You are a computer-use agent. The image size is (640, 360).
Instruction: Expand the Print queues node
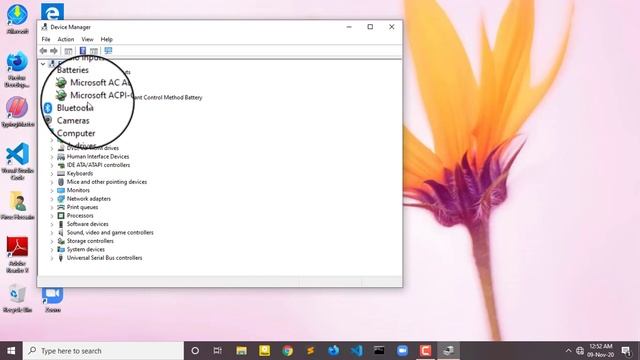(52, 207)
